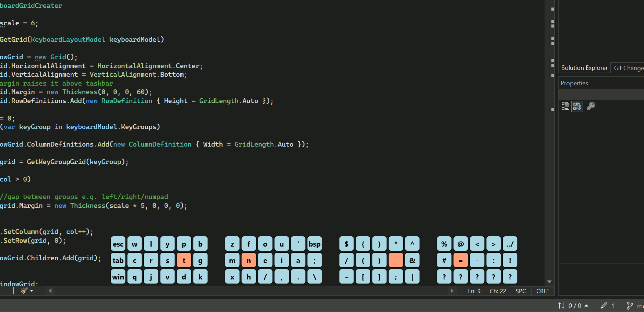This screenshot has width=644, height=312.
Task: Click the CRLF line ending indicator
Action: [542, 291]
